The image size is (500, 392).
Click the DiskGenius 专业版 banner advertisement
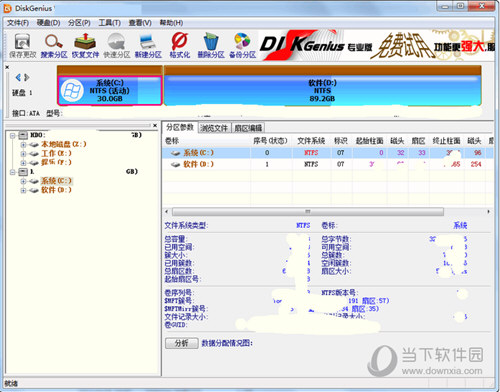376,46
